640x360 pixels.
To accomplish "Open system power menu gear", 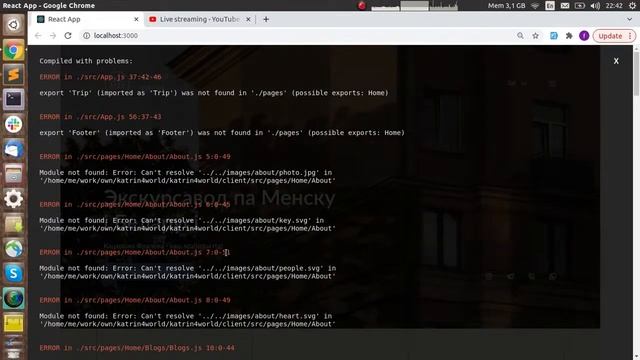I will (632, 6).
